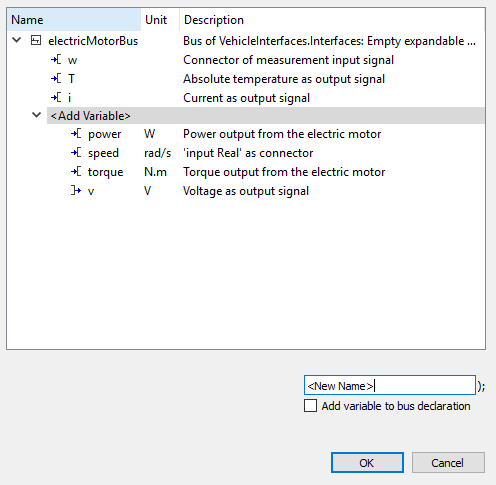Click the input connector icon beside power

(x=76, y=134)
